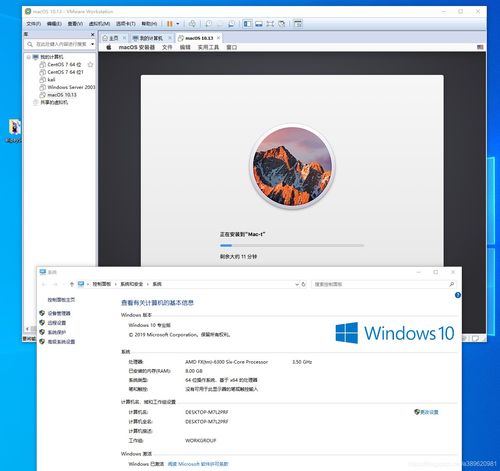Image resolution: width=500 pixels, height=471 pixels.
Task: Toggle the library sidebar view icon
Action: [x=248, y=24]
